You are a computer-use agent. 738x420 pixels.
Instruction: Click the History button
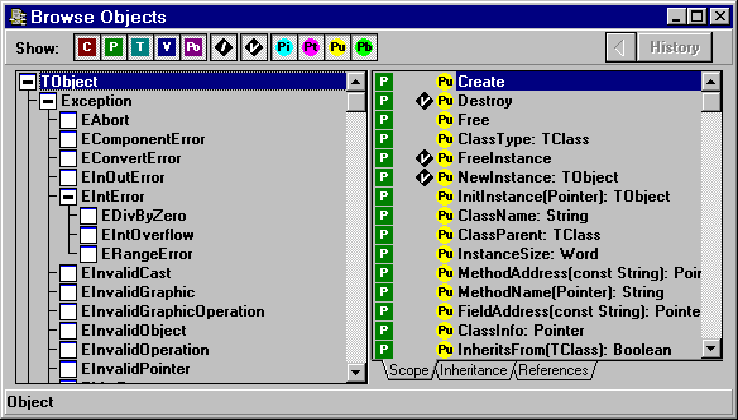(674, 47)
